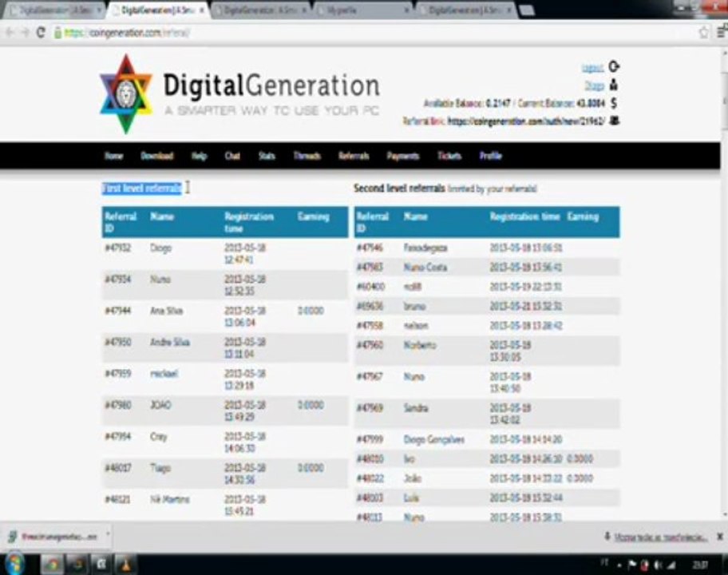Click first-level referral name JOAO

coord(160,405)
